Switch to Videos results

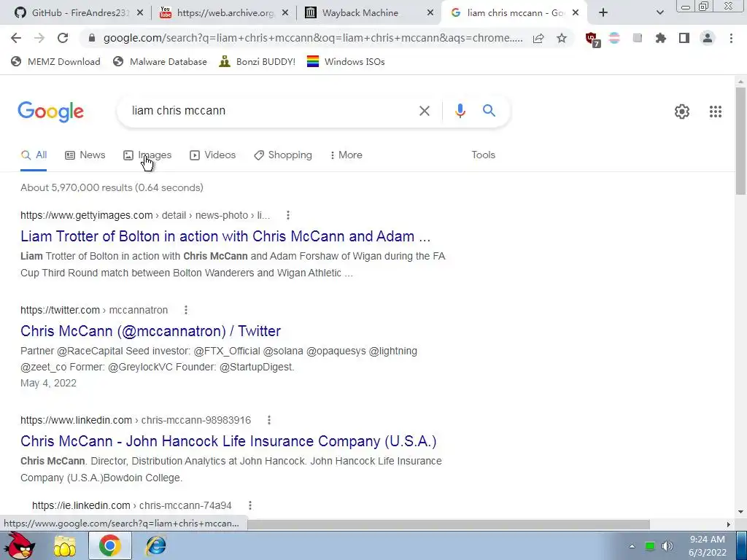[x=212, y=155]
